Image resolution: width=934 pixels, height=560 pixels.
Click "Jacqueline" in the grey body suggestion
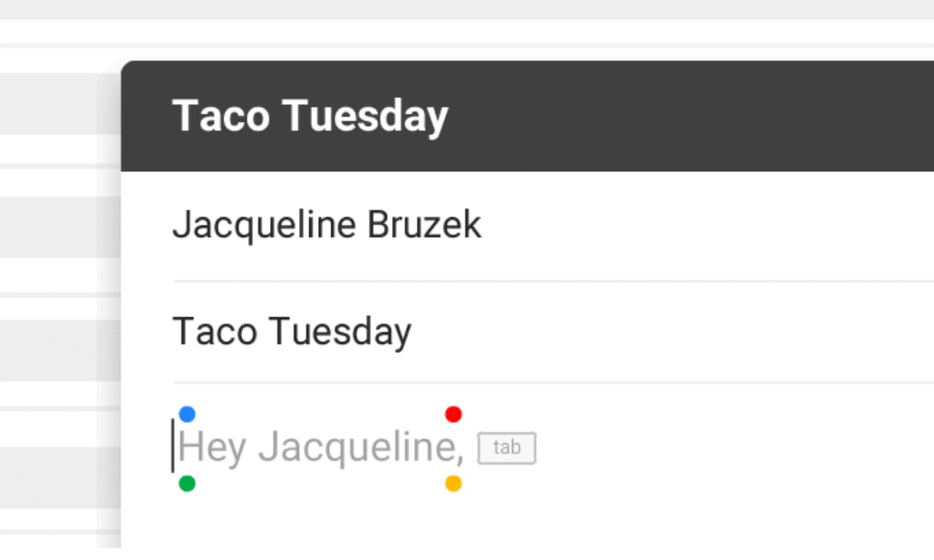(x=358, y=448)
